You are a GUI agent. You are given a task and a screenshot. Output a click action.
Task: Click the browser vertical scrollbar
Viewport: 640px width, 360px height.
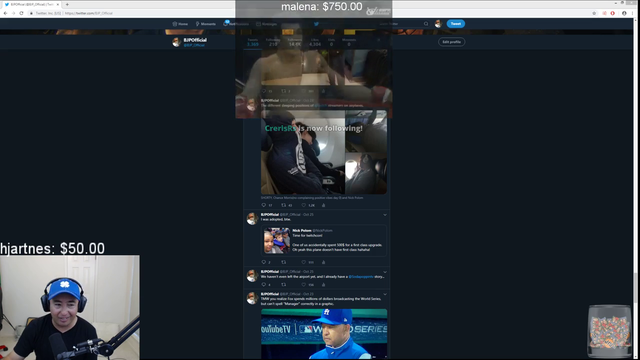click(x=636, y=288)
